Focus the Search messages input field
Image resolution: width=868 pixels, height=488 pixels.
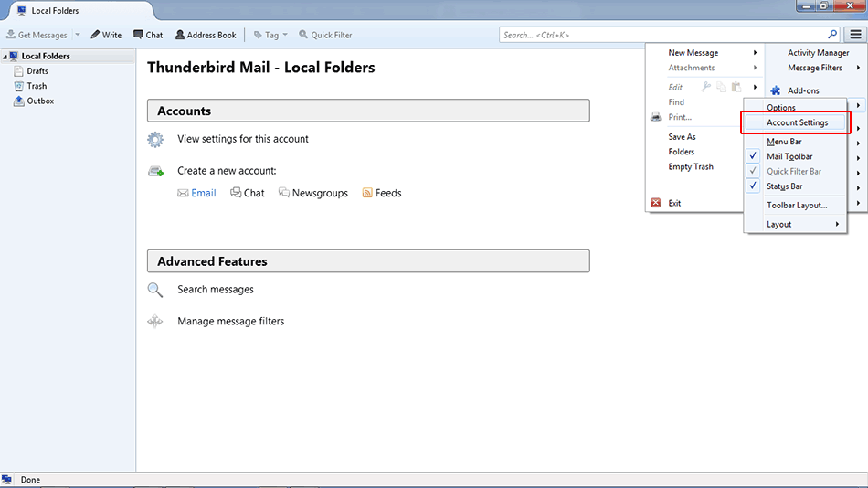pos(663,35)
